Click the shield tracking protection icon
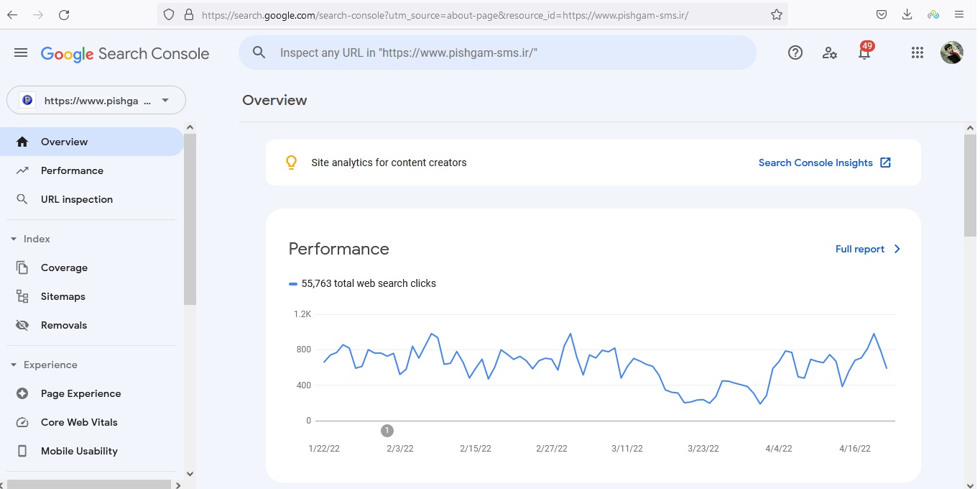 click(x=169, y=14)
